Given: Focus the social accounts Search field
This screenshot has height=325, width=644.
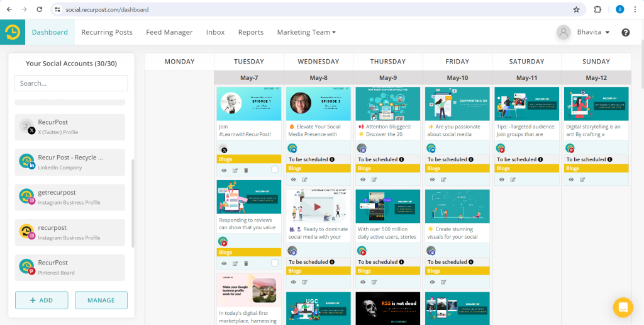Looking at the screenshot, I should pos(71,83).
